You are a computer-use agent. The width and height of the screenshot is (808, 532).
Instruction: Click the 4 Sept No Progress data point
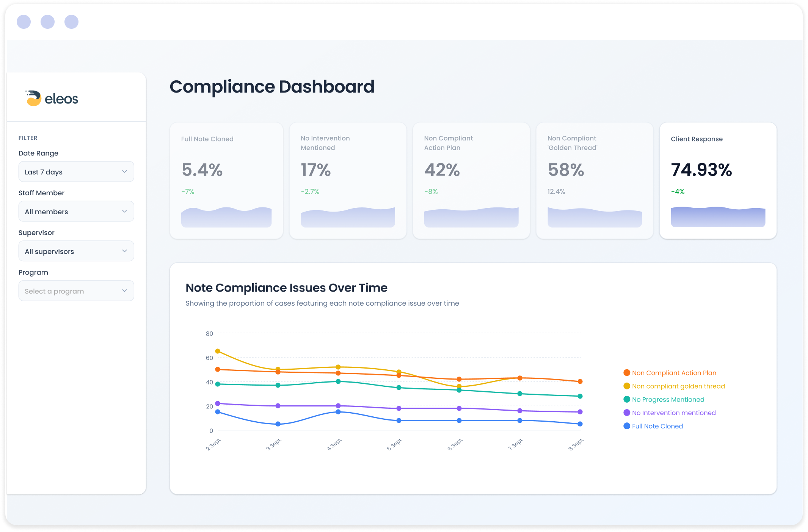(x=338, y=381)
